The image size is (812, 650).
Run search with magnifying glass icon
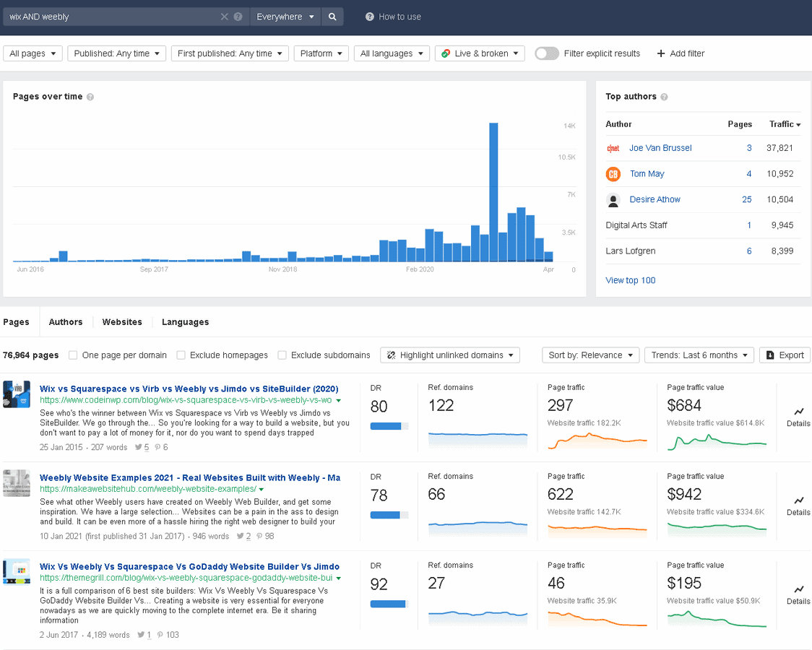(x=332, y=17)
